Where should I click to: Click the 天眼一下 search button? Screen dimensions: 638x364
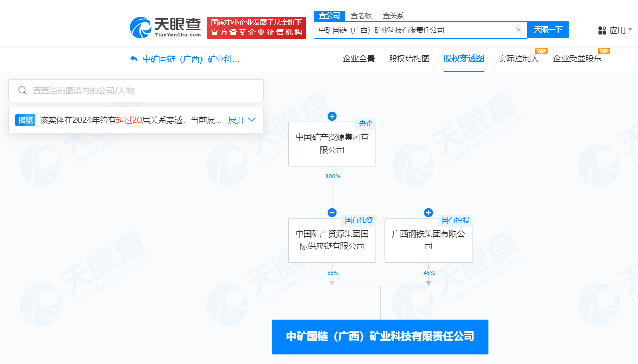click(x=548, y=30)
